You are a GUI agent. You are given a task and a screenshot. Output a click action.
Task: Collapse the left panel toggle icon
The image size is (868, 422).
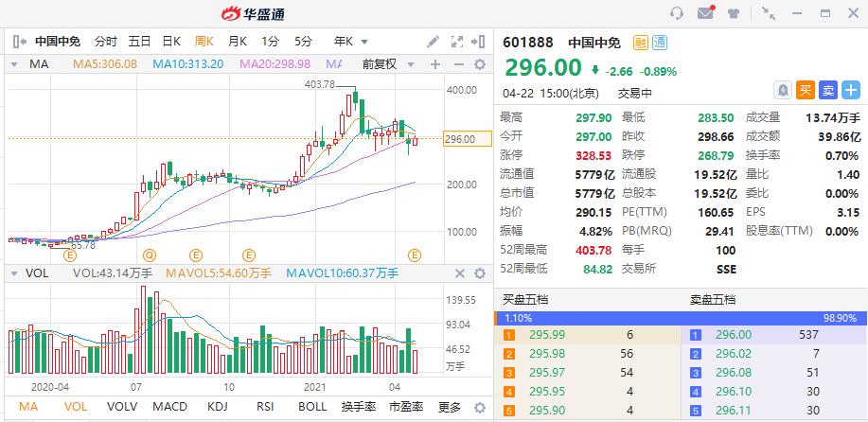(x=19, y=41)
